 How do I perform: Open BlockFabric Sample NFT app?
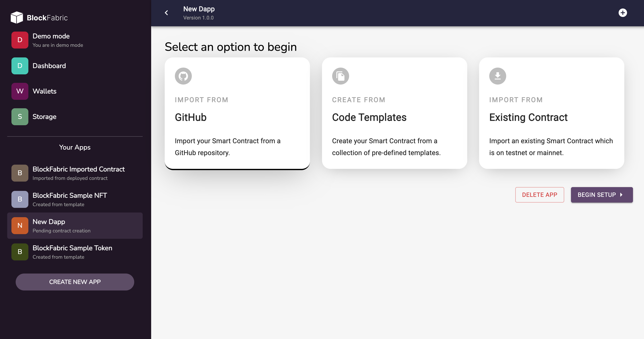pos(70,199)
